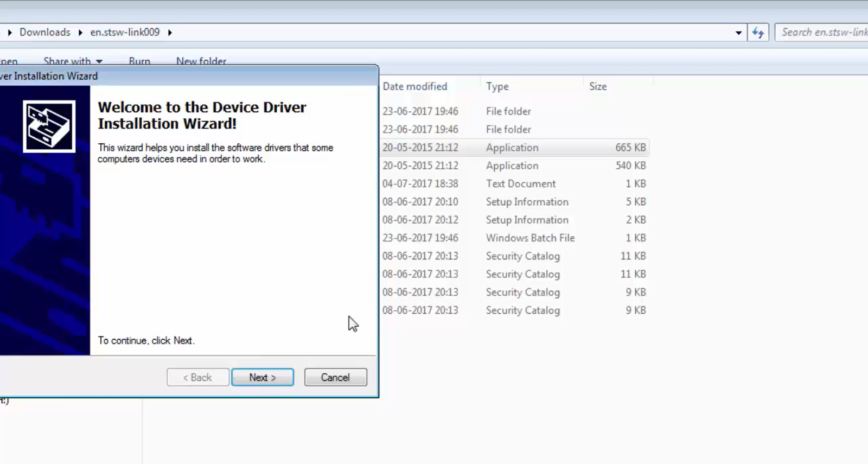The width and height of the screenshot is (868, 464).
Task: Create a folder with New folder
Action: pyautogui.click(x=201, y=61)
